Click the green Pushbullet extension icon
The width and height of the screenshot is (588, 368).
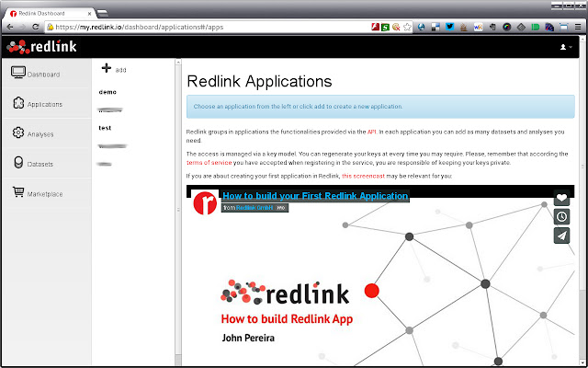pyautogui.click(x=535, y=27)
